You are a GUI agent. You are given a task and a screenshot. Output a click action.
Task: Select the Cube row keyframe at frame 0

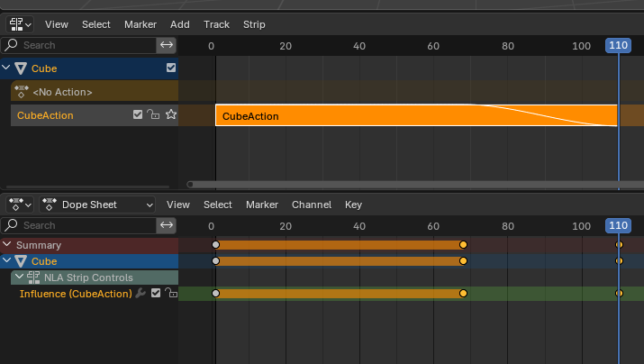[x=215, y=261]
